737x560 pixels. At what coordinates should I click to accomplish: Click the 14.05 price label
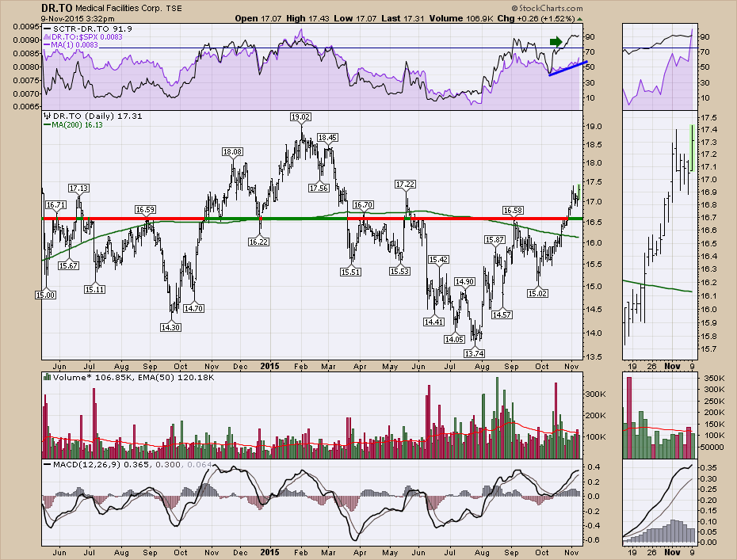455,339
